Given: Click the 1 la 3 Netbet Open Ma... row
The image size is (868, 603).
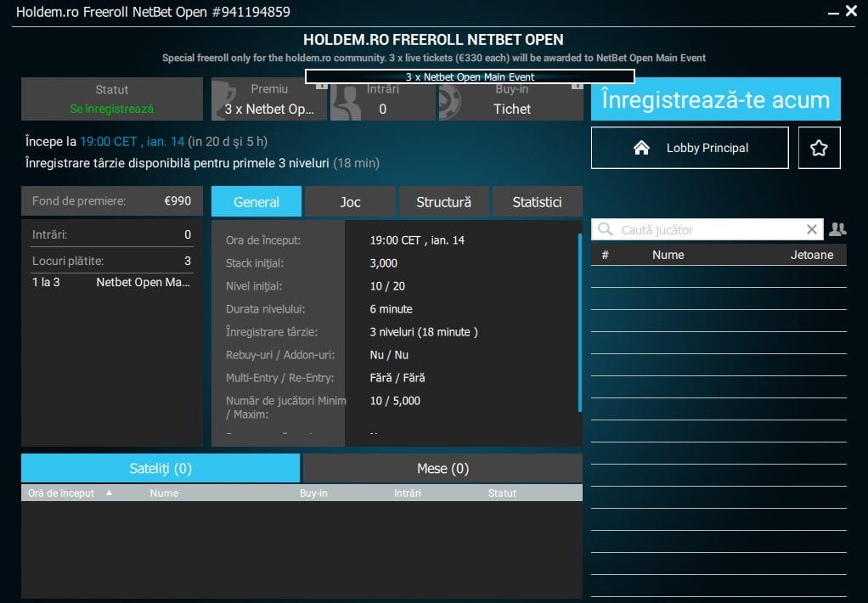Looking at the screenshot, I should click(112, 282).
